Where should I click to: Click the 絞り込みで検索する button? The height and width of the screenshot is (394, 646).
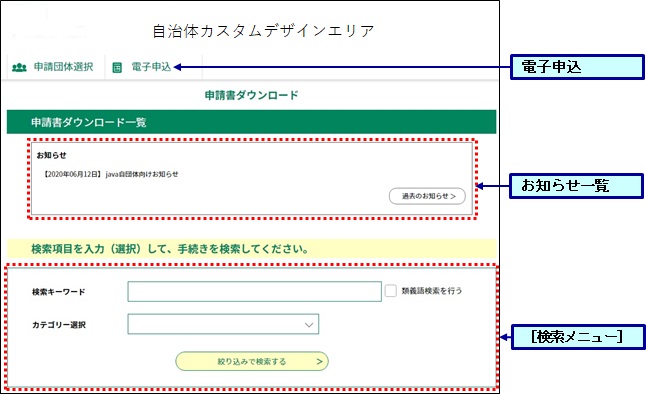252,361
